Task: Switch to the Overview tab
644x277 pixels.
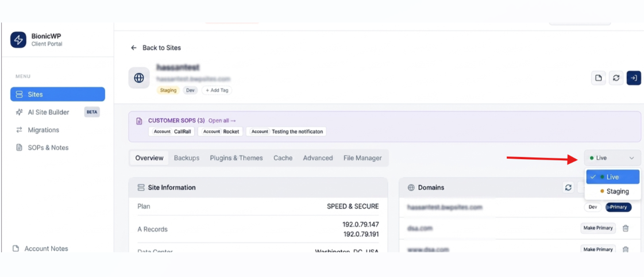Action: point(149,158)
